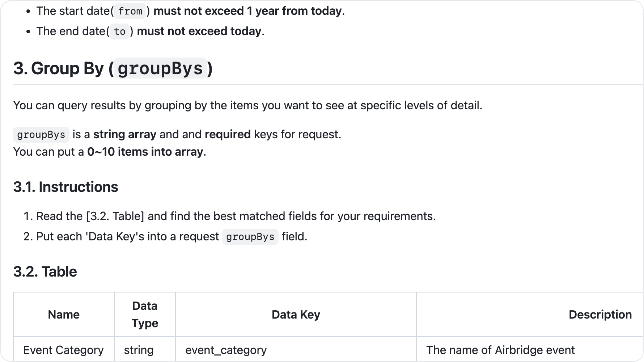Click the 'event_category' data key cell

click(226, 350)
